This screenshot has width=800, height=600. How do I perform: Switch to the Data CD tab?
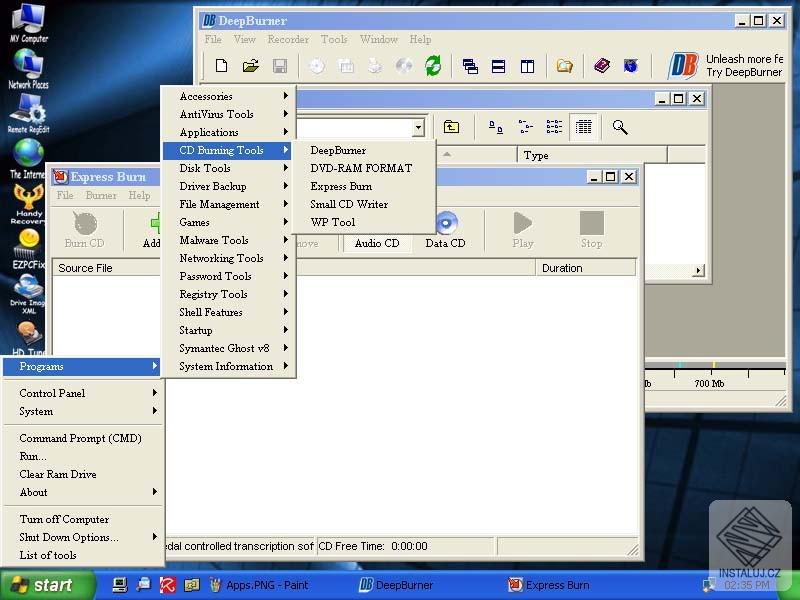pyautogui.click(x=446, y=243)
